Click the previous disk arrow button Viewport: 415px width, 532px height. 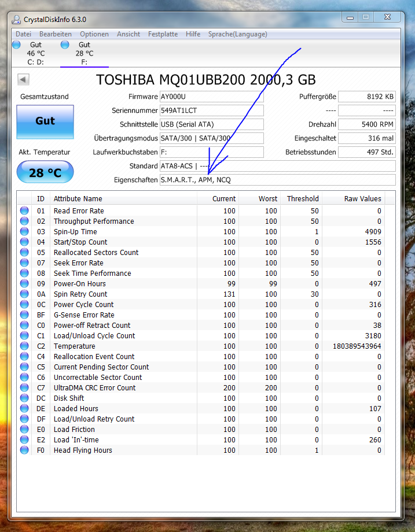point(23,79)
